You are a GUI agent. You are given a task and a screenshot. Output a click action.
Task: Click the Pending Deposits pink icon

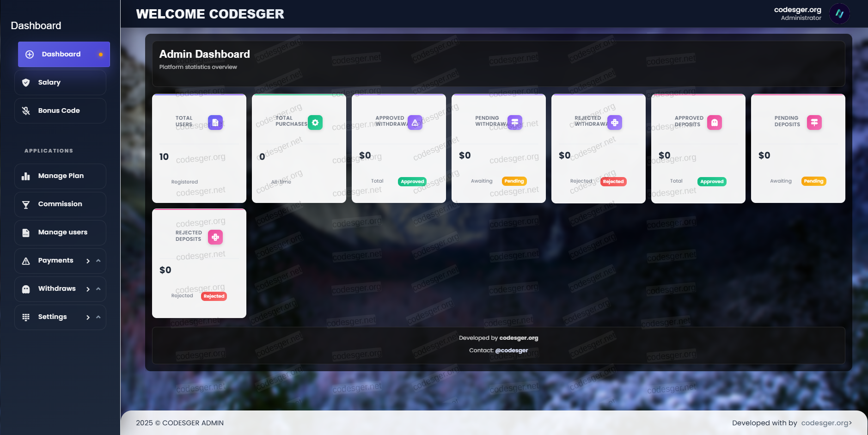[814, 123]
